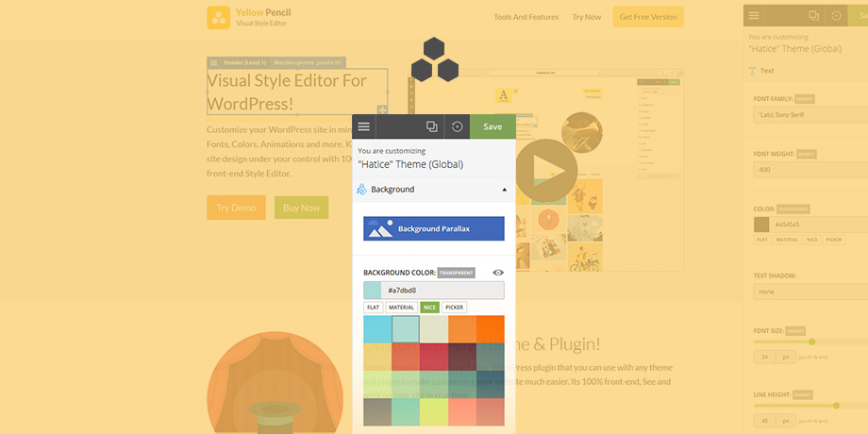Expand the Text section in the right panel
The width and height of the screenshot is (868, 434).
tap(806, 71)
